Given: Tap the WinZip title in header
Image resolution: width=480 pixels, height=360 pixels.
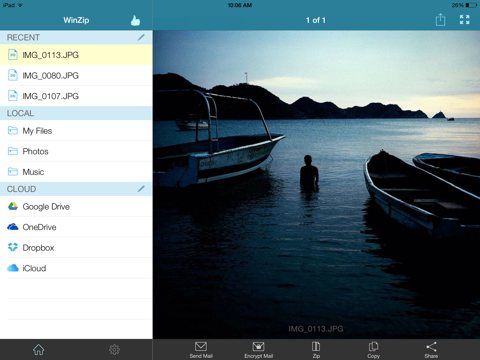Looking at the screenshot, I should coord(76,20).
